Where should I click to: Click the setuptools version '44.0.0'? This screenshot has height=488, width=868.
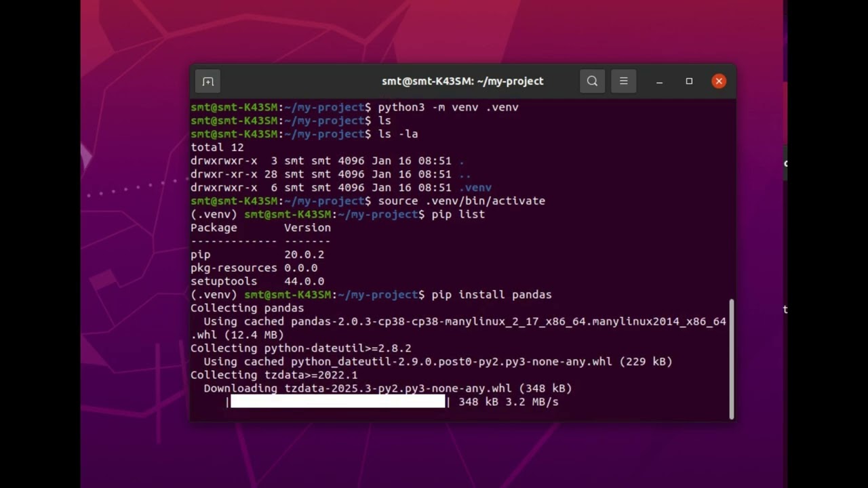click(x=304, y=281)
